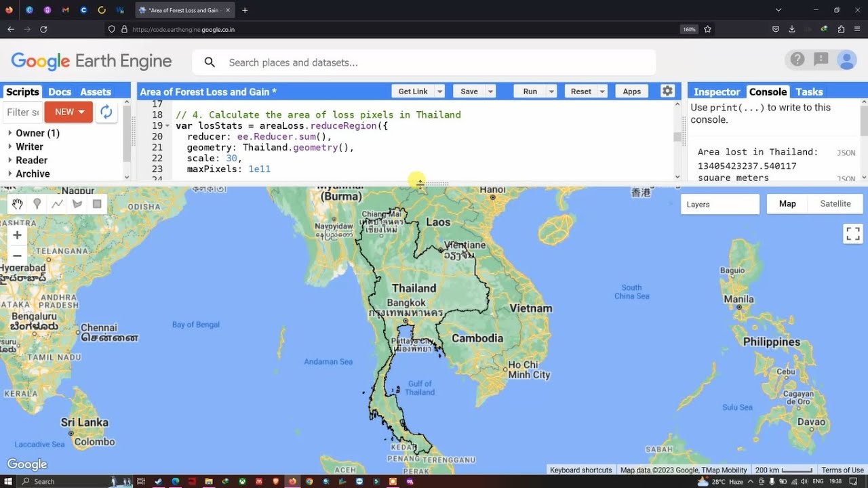Open the Run dropdown arrow

tap(551, 91)
